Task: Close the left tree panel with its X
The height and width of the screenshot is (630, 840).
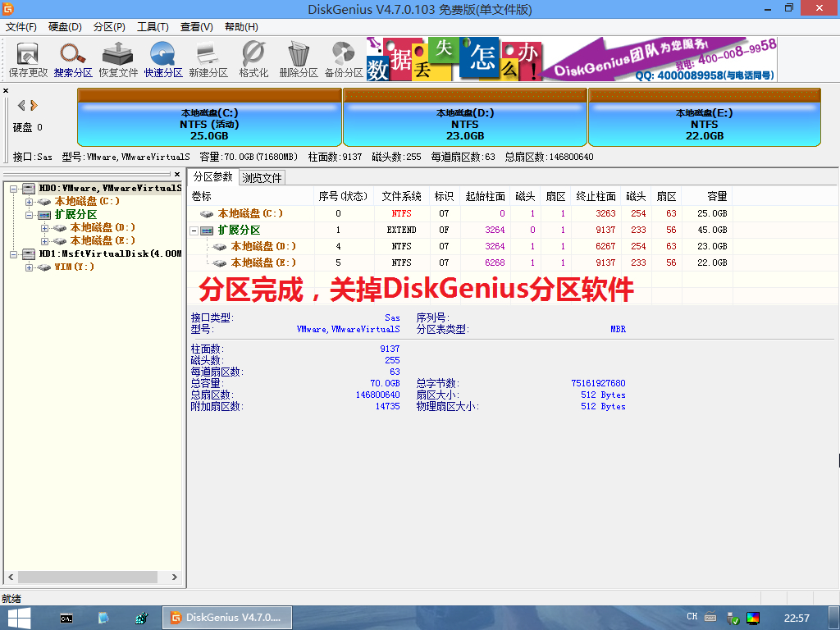Action: 177,174
